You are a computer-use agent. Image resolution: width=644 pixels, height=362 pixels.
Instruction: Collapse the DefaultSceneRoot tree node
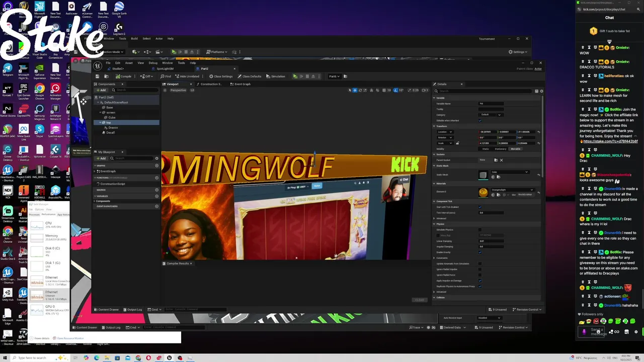[x=98, y=103]
